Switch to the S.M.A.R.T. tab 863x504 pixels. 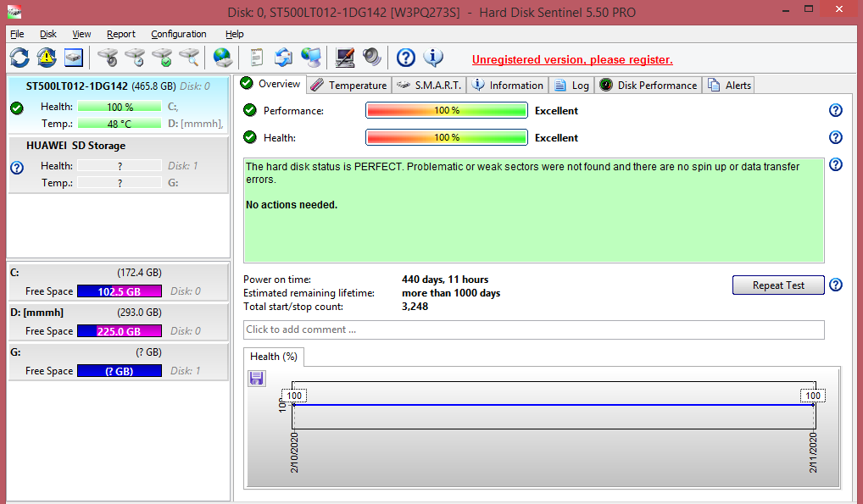[x=429, y=86]
